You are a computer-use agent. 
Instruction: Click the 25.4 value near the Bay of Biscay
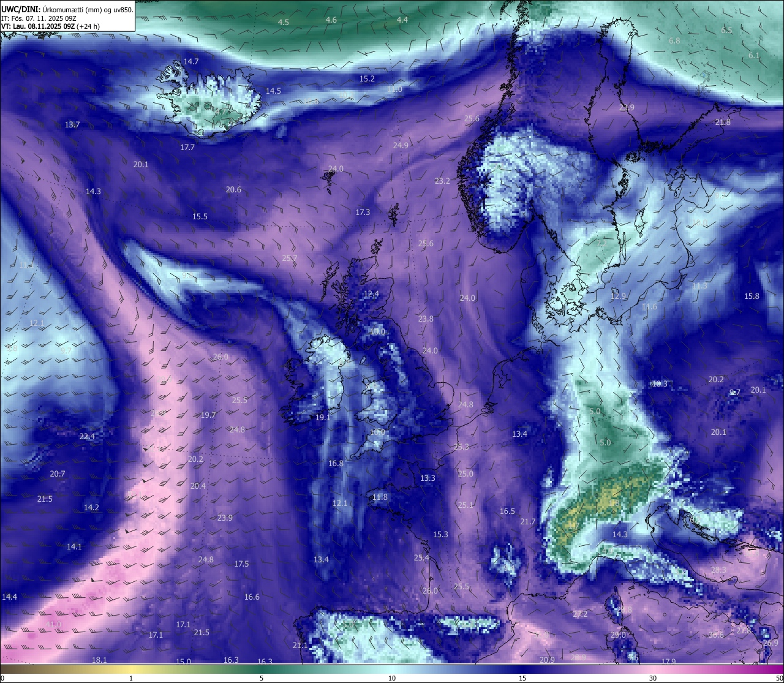click(x=421, y=558)
